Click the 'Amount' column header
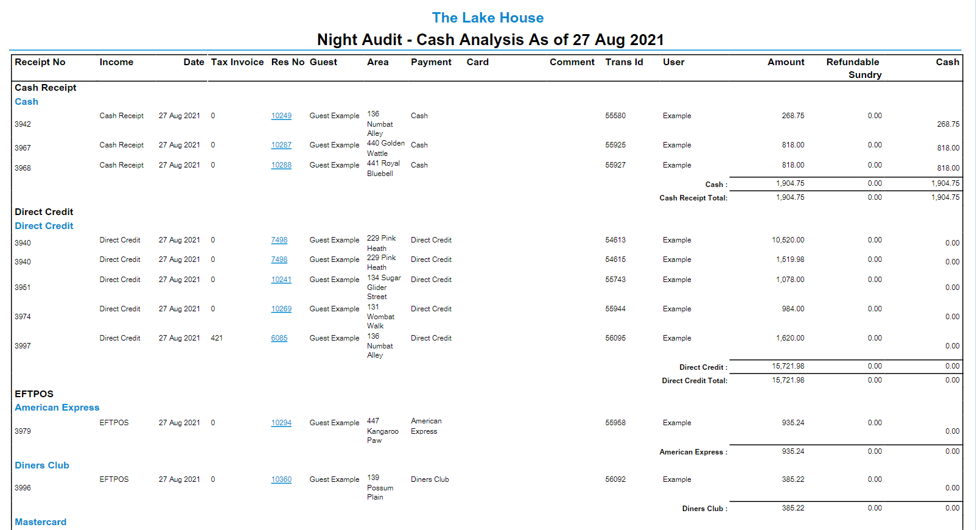 [x=786, y=62]
